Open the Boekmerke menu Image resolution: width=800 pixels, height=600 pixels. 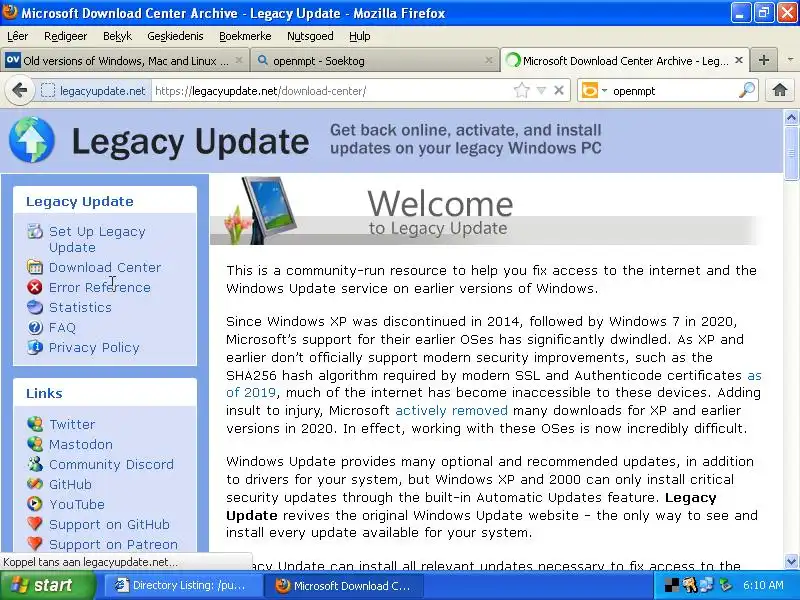coord(245,36)
